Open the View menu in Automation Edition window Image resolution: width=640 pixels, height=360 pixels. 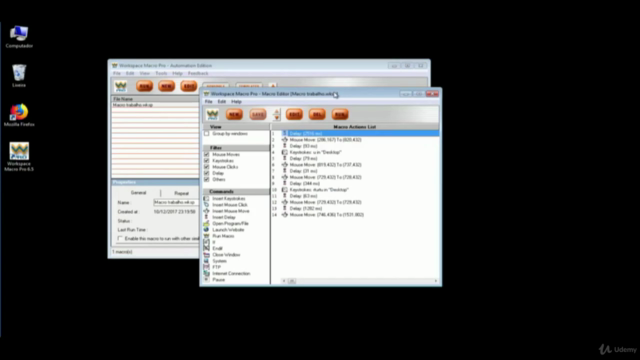coord(144,73)
